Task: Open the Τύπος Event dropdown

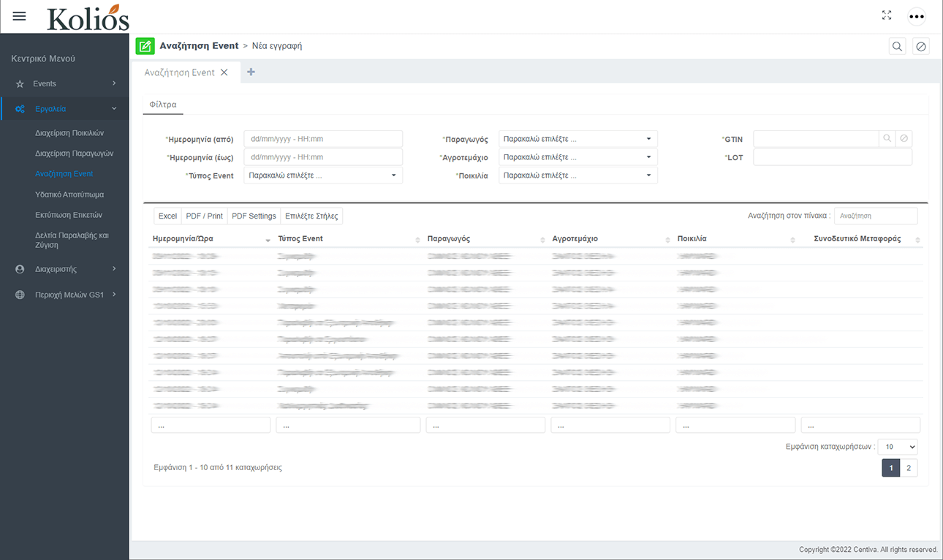Action: tap(323, 175)
